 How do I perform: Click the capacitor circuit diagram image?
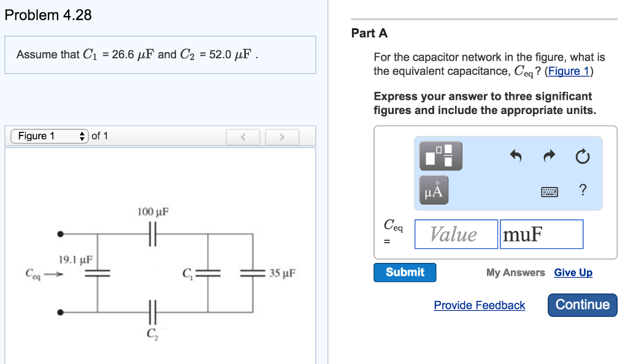click(159, 270)
